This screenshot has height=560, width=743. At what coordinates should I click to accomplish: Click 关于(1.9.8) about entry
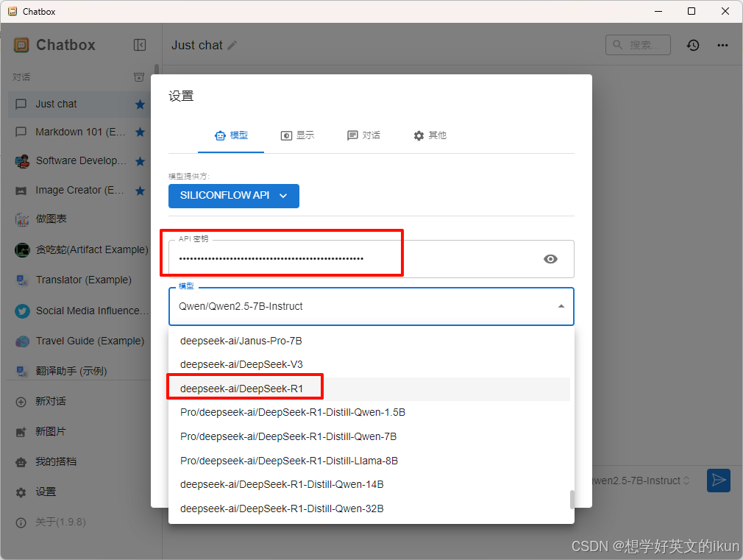tap(79, 522)
